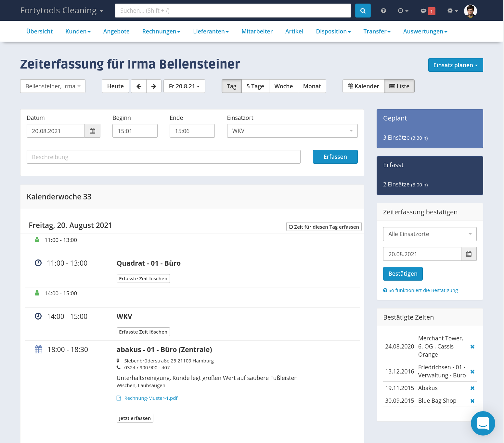Open the Einsatzort WKV dropdown

(292, 131)
